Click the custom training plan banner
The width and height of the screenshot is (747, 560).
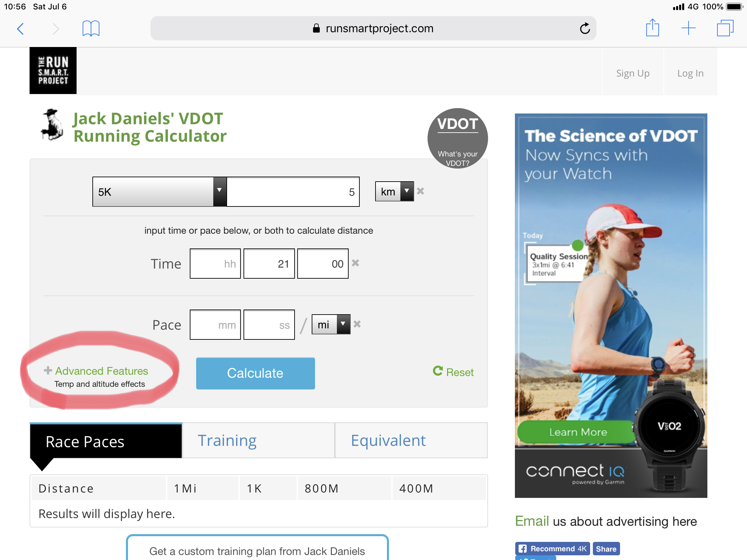point(257,548)
